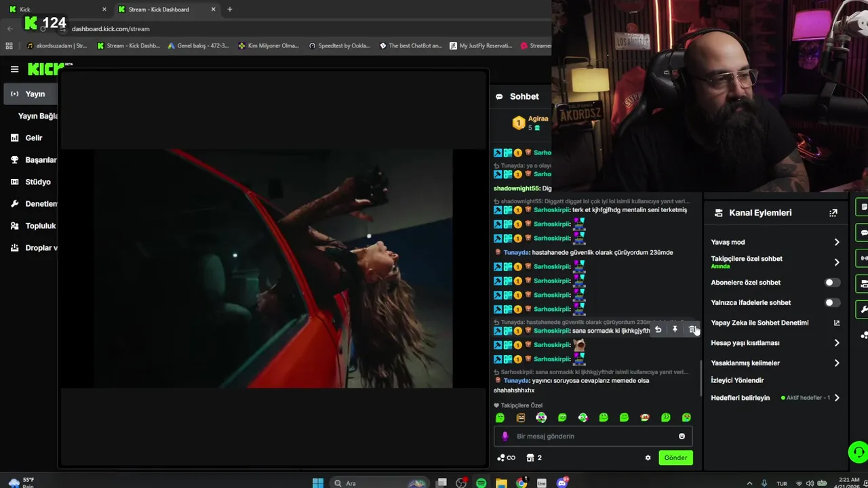Show hidden system tray icons chevron
Image resolution: width=868 pixels, height=488 pixels.
[749, 483]
